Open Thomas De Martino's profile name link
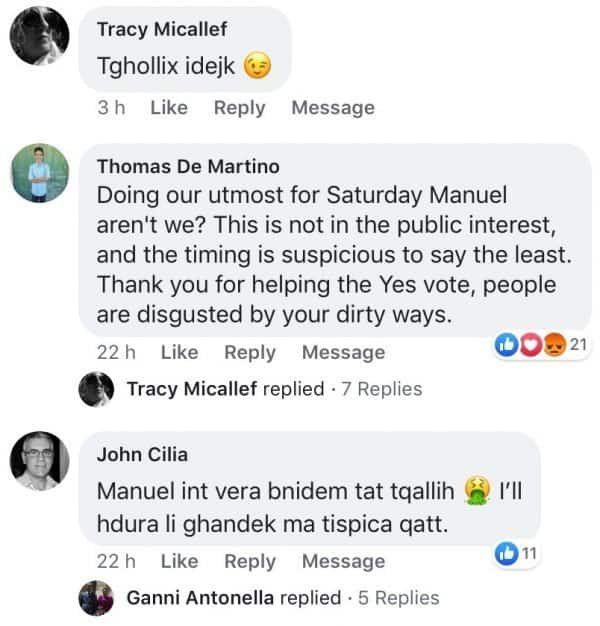Image resolution: width=600 pixels, height=626 pixels. click(x=188, y=166)
